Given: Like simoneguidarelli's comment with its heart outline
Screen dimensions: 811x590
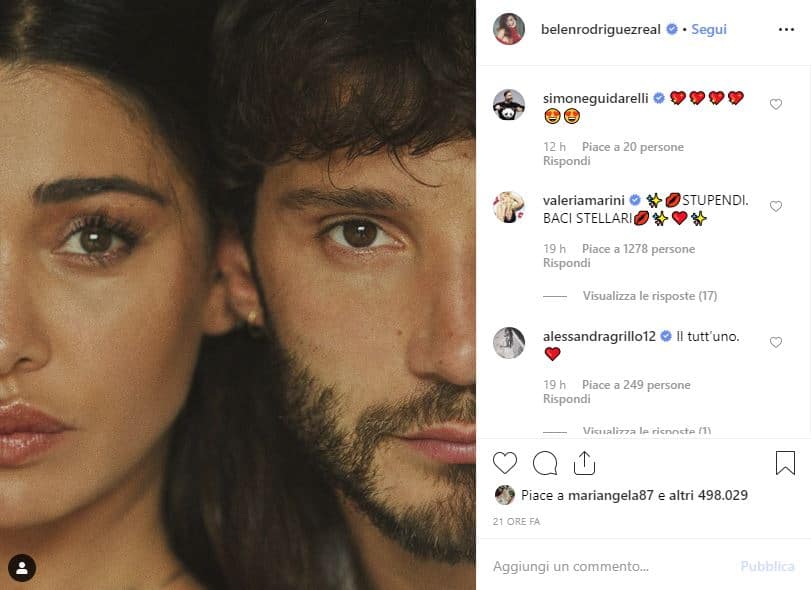Looking at the screenshot, I should (x=776, y=104).
